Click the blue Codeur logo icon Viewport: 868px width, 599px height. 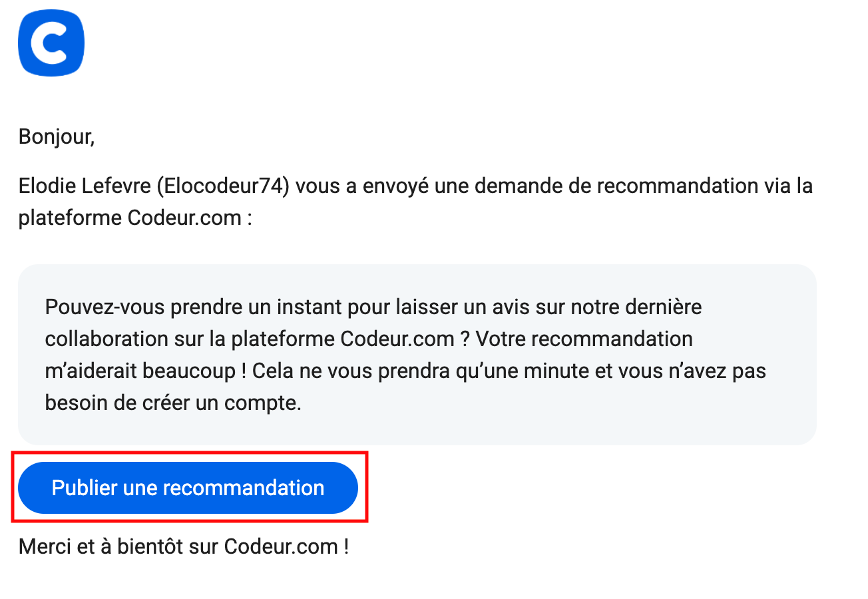(51, 44)
